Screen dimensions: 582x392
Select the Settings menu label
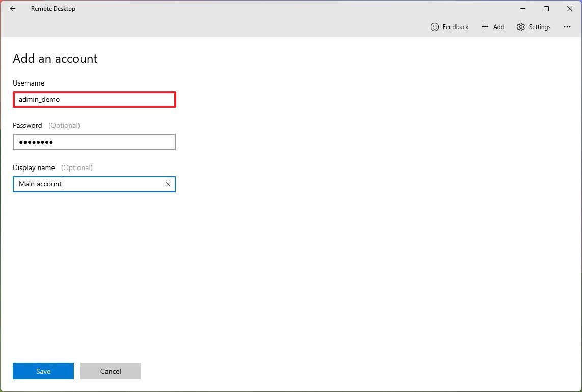pyautogui.click(x=540, y=27)
